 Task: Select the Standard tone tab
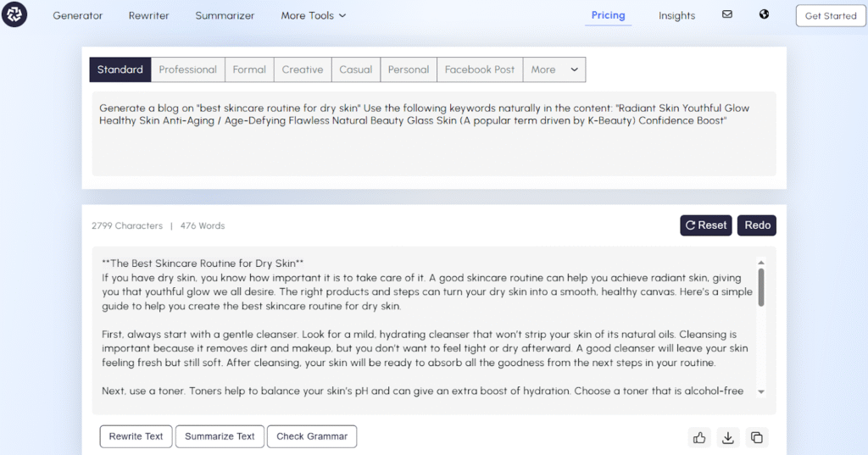click(x=120, y=69)
